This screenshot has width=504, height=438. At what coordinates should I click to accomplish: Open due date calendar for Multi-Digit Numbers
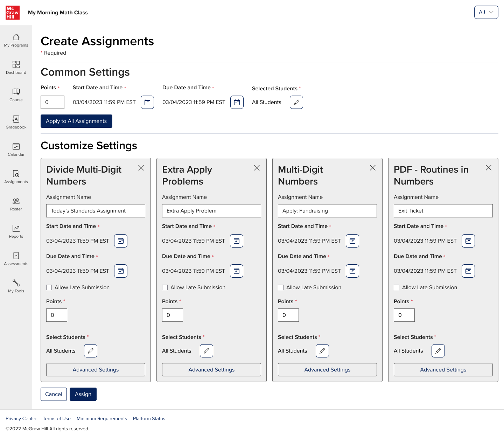(352, 271)
